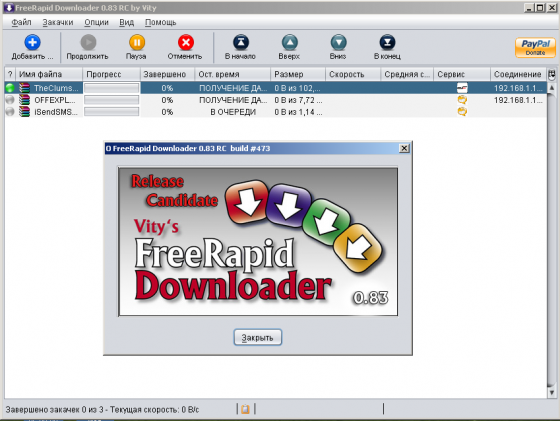Click the gray status icon of iSendSMS row

pyautogui.click(x=10, y=112)
